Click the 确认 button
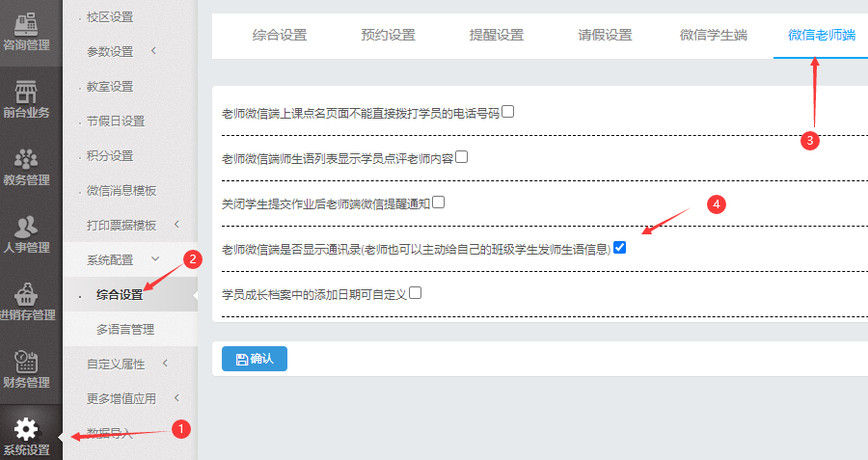 (x=255, y=359)
